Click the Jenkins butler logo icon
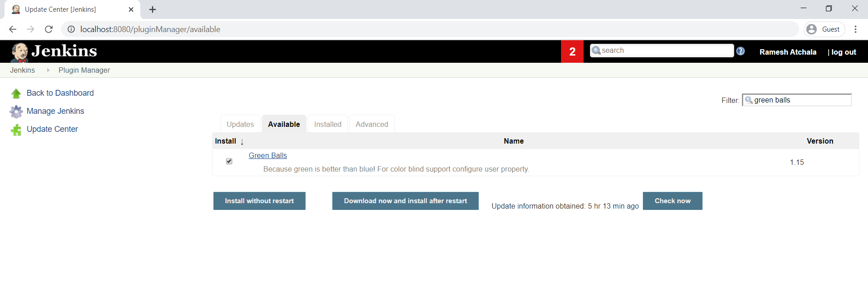The image size is (868, 284). coord(19,52)
